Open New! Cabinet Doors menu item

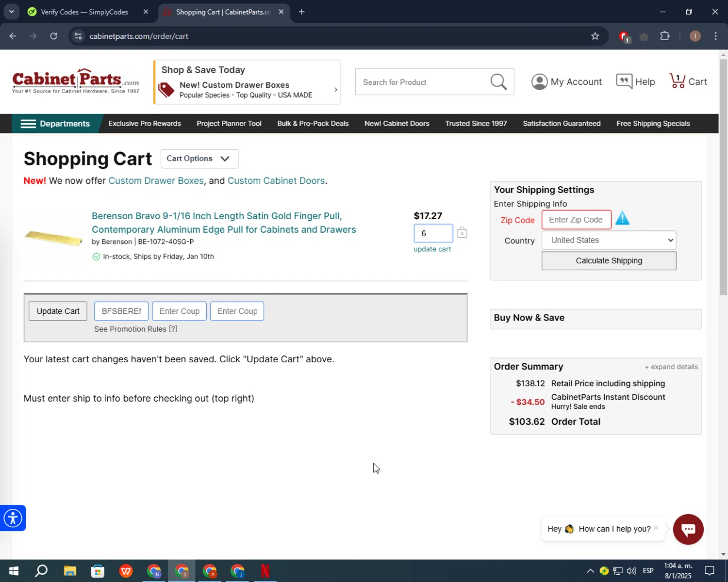[397, 124]
